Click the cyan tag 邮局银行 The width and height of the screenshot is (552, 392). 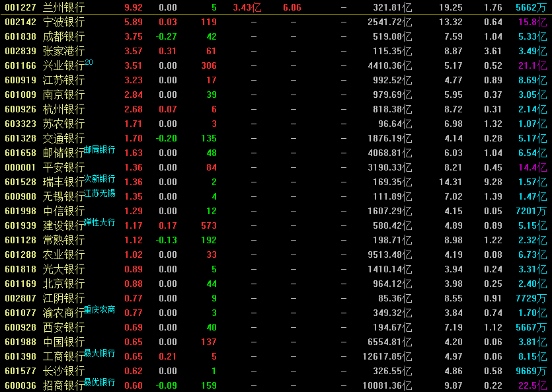(100, 149)
